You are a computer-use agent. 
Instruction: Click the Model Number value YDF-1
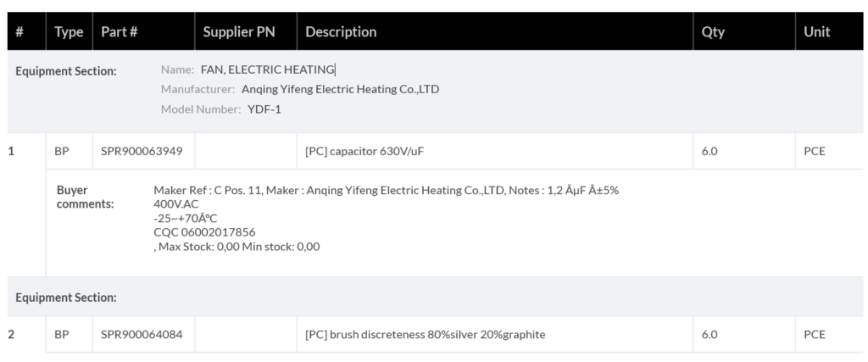coord(264,109)
